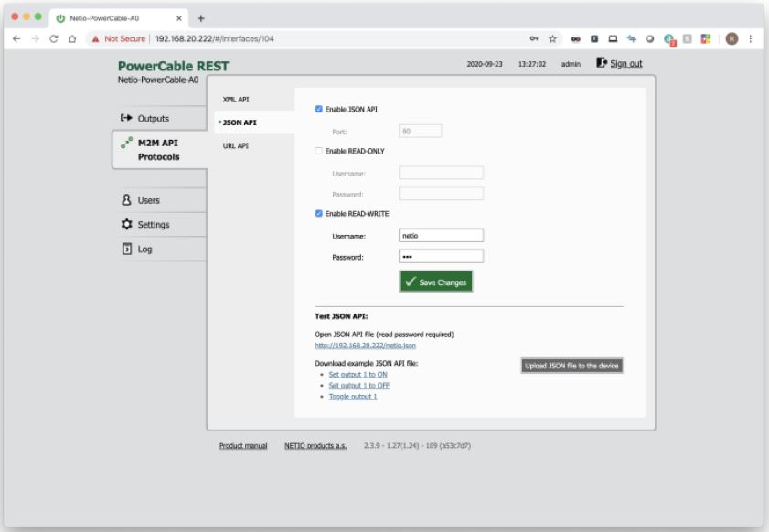Click the Sign out link

[626, 63]
